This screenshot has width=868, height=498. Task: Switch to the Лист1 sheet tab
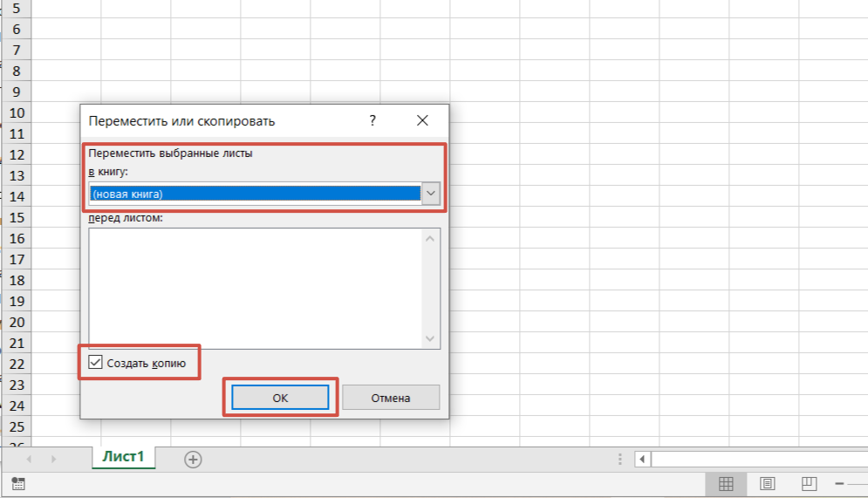click(124, 456)
